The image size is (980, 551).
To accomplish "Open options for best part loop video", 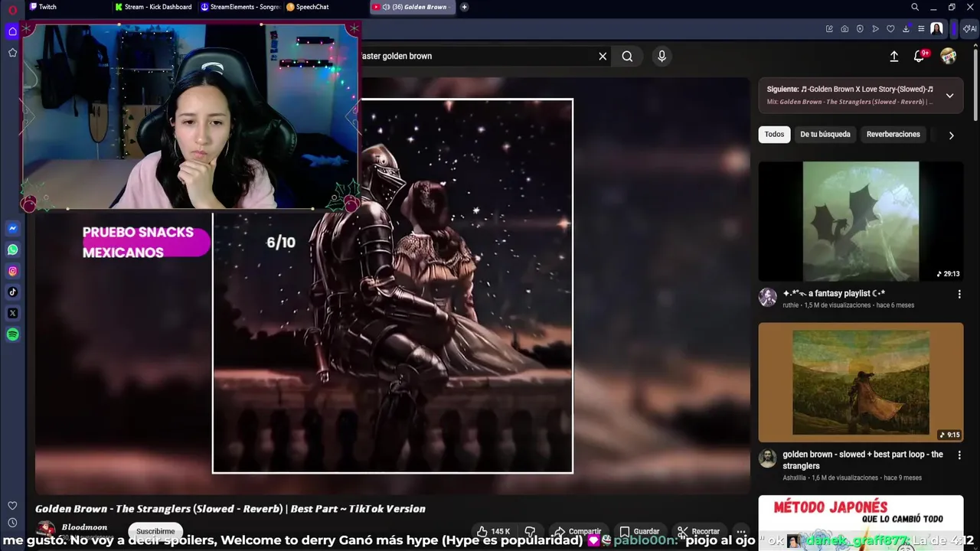I will [959, 455].
